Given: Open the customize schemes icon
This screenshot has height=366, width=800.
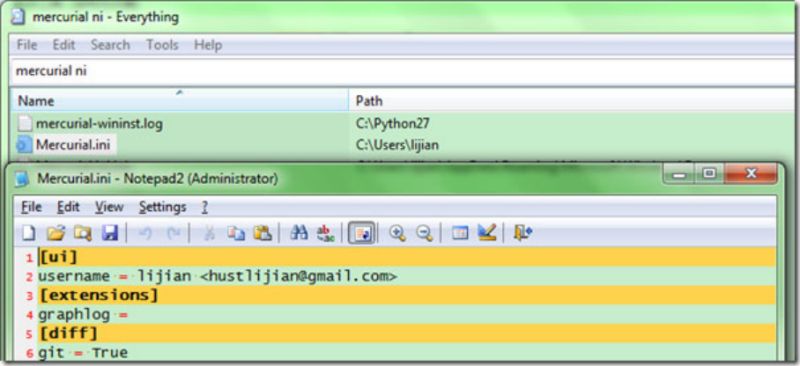Looking at the screenshot, I should pos(487,233).
